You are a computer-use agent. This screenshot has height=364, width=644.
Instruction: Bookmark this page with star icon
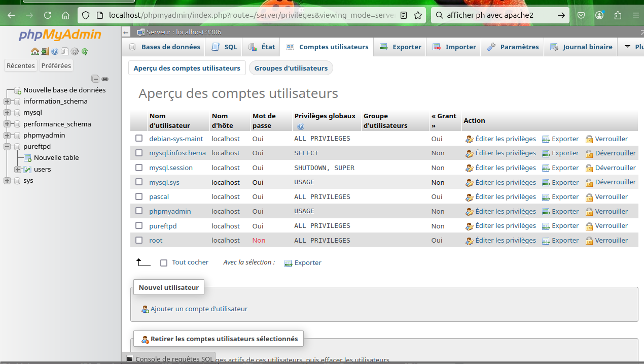click(418, 15)
